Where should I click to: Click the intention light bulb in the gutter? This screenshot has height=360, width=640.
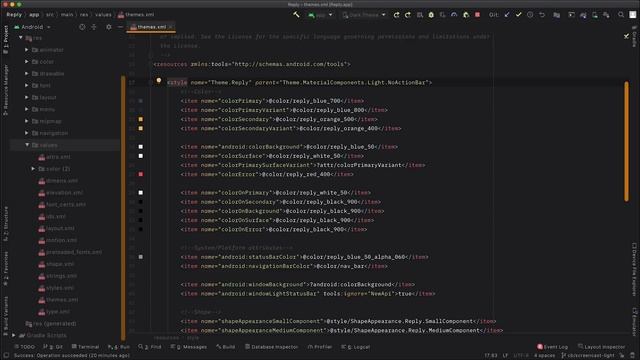(159, 81)
